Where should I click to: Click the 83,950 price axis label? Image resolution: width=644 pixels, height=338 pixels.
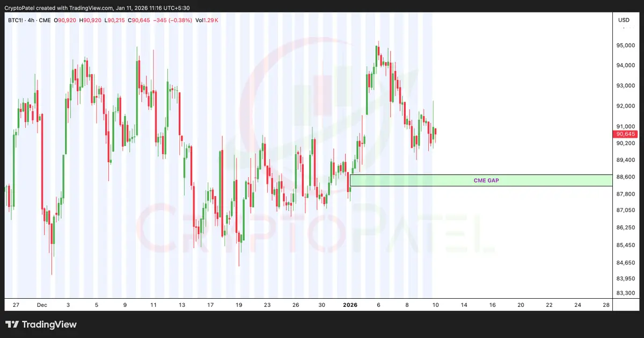coord(625,278)
